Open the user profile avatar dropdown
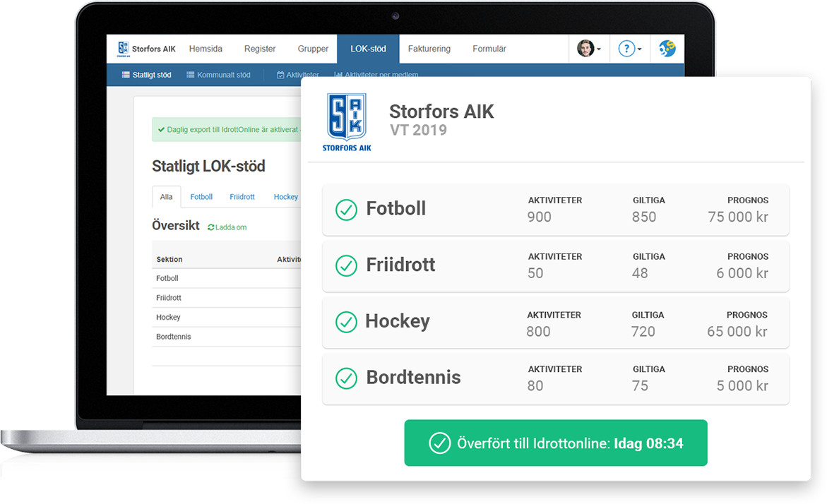The image size is (827, 504). coord(588,49)
